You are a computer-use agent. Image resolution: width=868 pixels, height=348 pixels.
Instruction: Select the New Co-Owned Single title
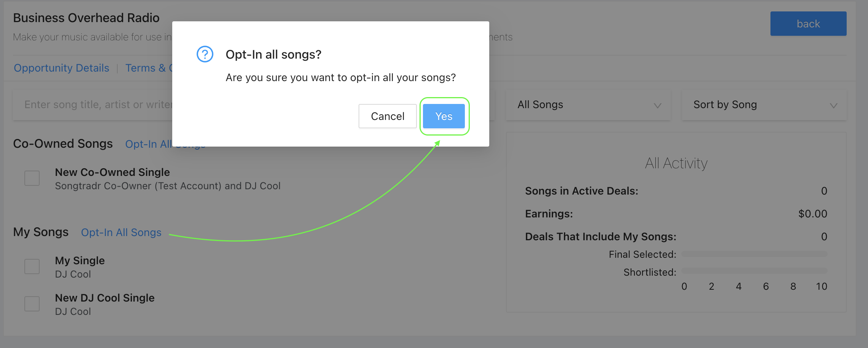click(112, 172)
